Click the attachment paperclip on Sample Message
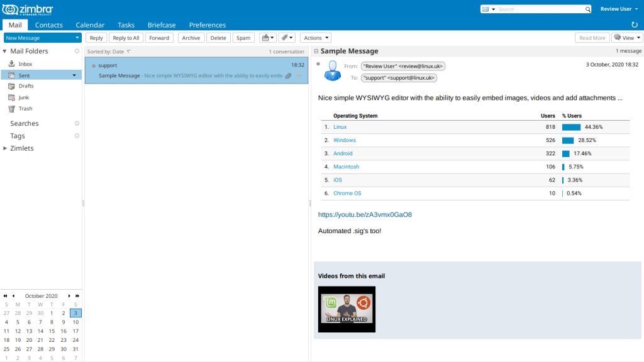The width and height of the screenshot is (644, 362). pyautogui.click(x=288, y=75)
